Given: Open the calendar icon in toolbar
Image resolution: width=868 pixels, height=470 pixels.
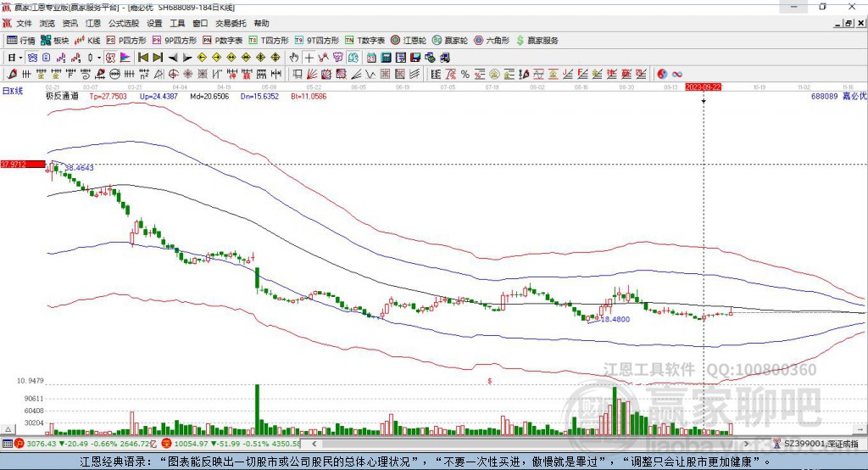Looking at the screenshot, I should point(371,58).
